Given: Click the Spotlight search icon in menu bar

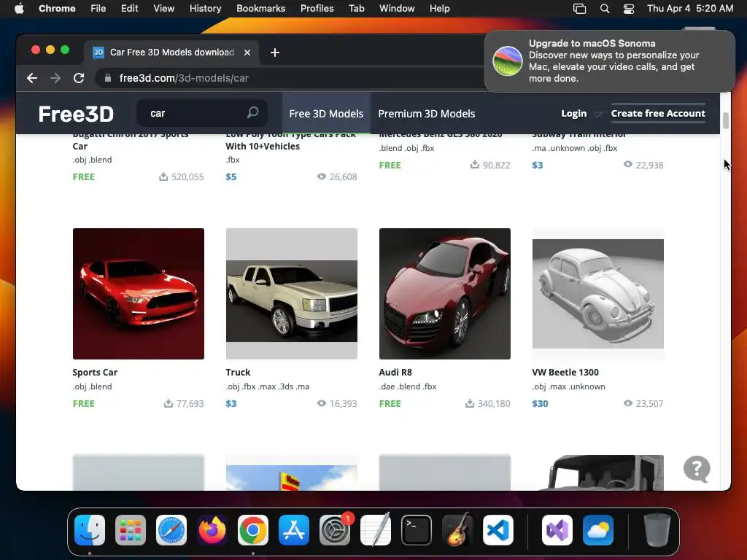Looking at the screenshot, I should point(605,8).
